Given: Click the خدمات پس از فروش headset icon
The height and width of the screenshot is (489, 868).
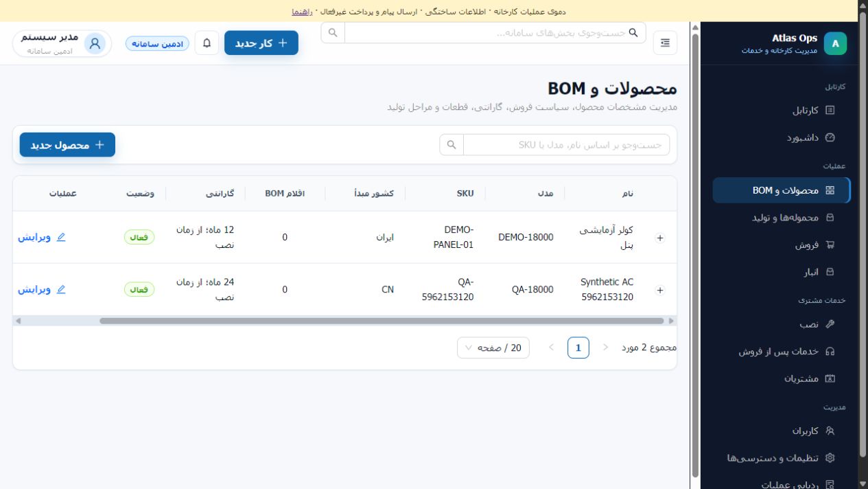Looking at the screenshot, I should pyautogui.click(x=830, y=352).
